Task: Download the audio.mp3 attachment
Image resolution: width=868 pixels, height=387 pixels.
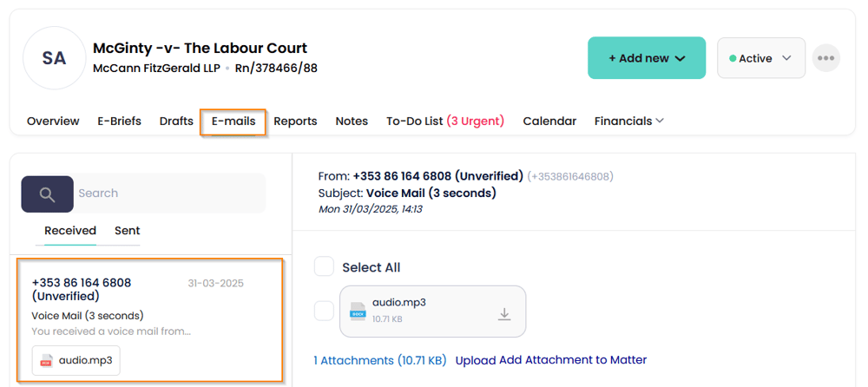Action: (503, 314)
